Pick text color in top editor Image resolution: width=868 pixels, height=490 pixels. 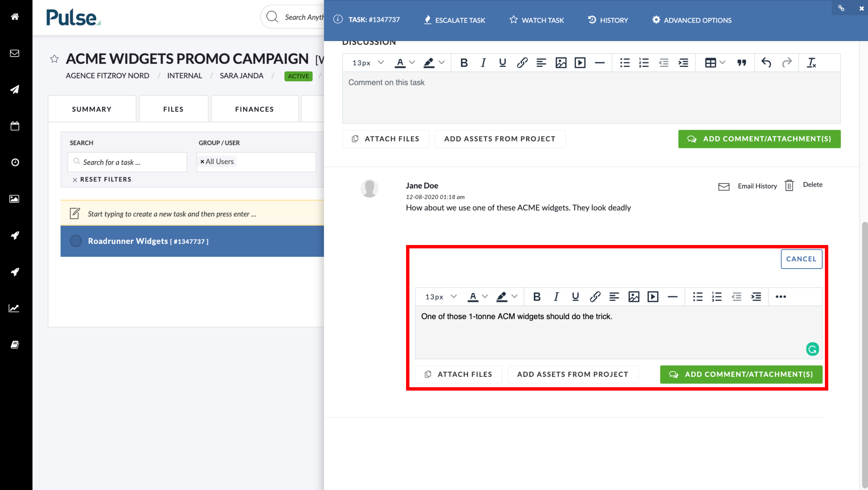pos(400,63)
